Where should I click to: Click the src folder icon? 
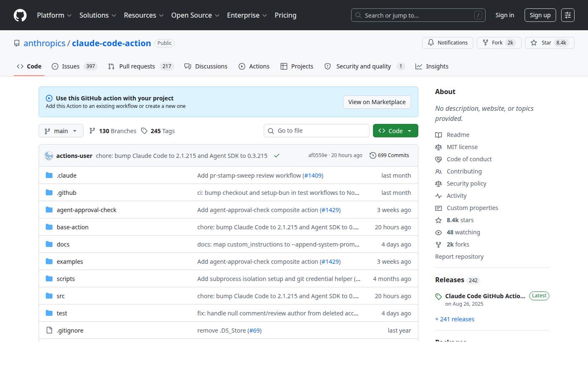(x=49, y=296)
